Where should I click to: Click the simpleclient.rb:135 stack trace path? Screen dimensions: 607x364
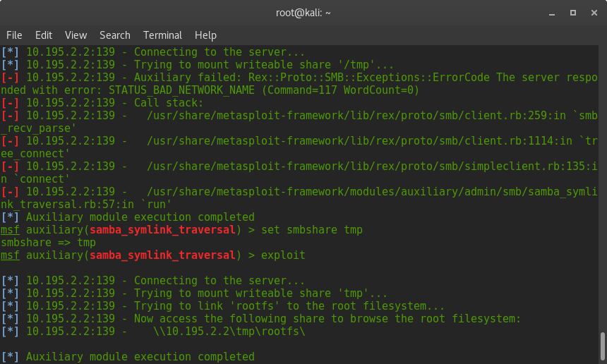click(x=372, y=166)
